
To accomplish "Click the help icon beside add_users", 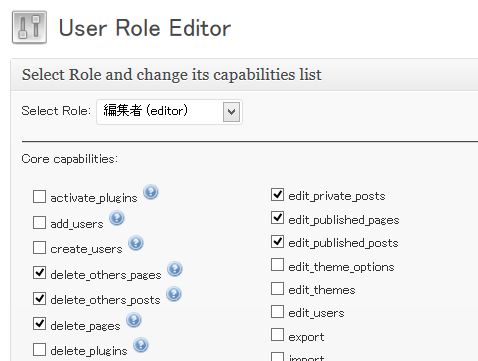I will coord(117,218).
